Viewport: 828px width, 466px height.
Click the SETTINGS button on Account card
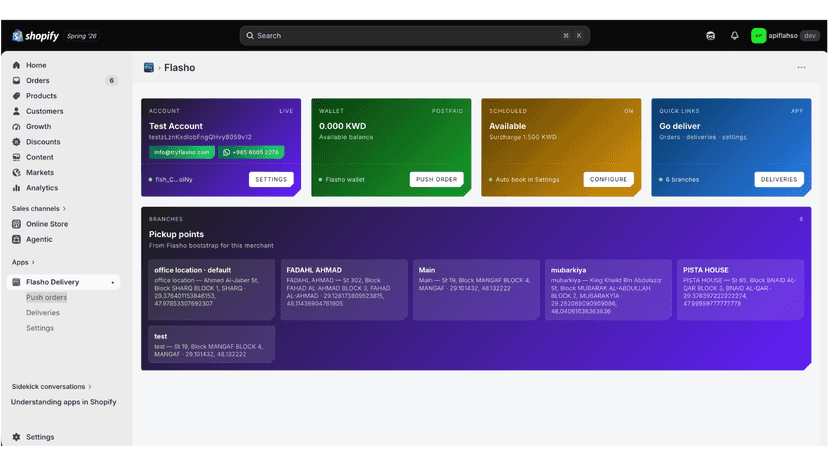pyautogui.click(x=271, y=179)
